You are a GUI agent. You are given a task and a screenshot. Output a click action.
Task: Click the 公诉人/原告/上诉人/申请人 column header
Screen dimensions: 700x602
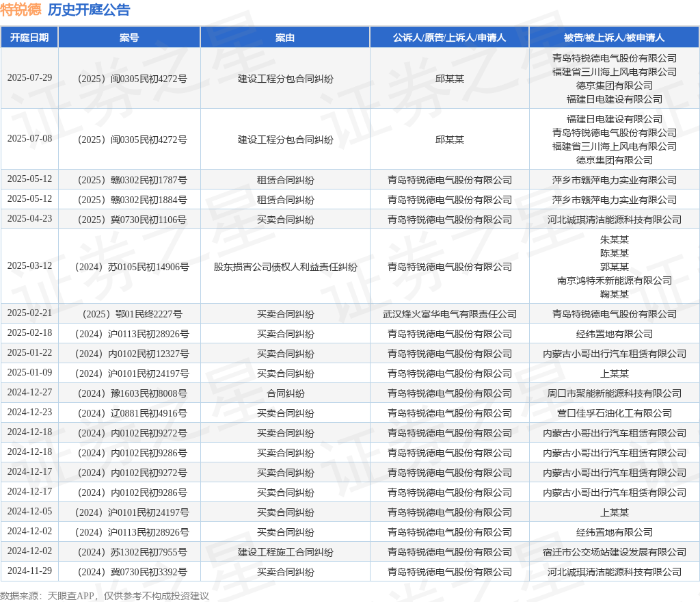click(450, 38)
